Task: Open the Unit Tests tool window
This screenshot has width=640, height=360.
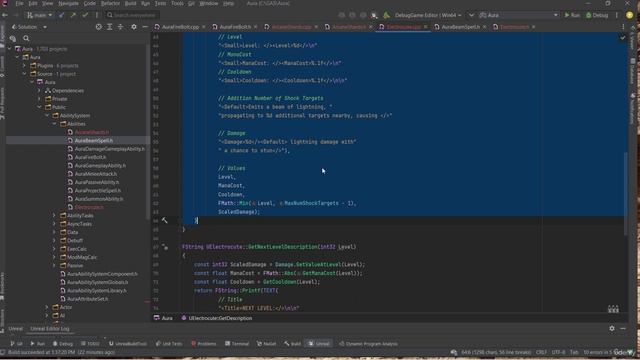Action: pyautogui.click(x=169, y=344)
